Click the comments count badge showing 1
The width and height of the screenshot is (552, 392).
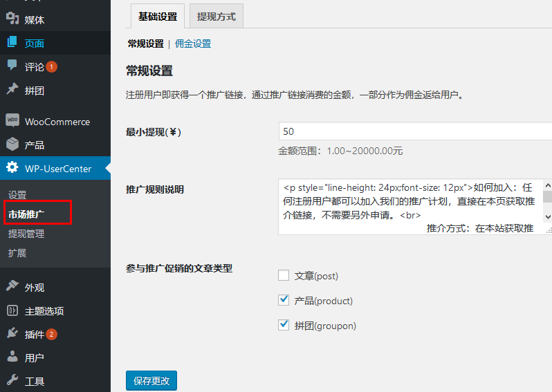(51, 66)
